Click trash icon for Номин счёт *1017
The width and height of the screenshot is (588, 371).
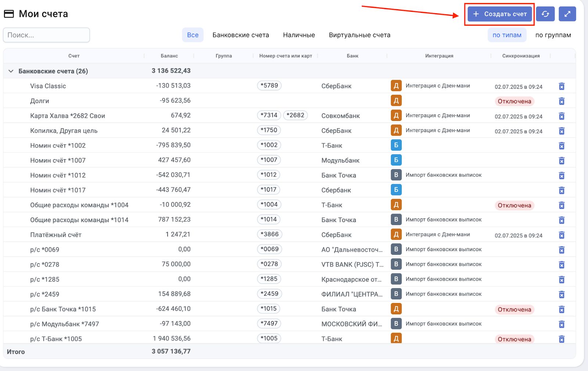(x=562, y=190)
